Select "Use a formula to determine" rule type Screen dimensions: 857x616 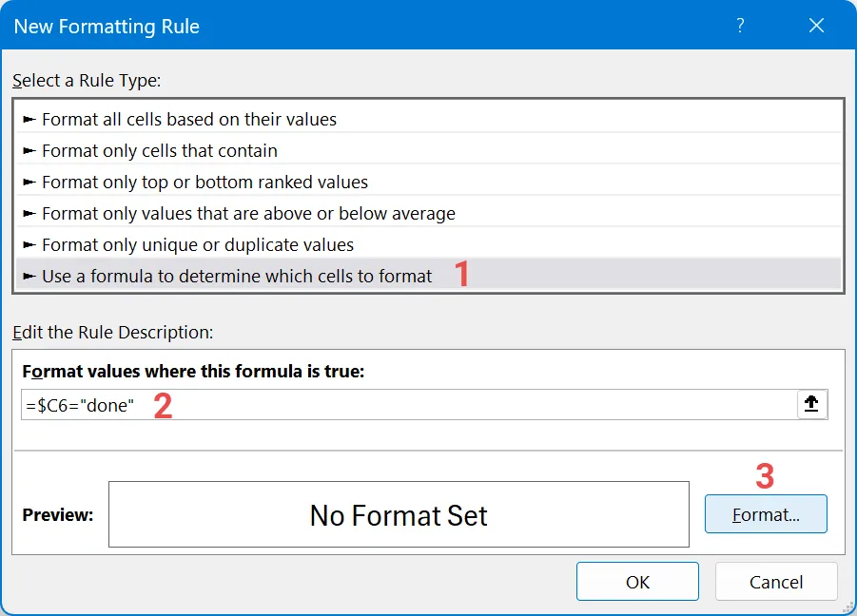pos(237,276)
